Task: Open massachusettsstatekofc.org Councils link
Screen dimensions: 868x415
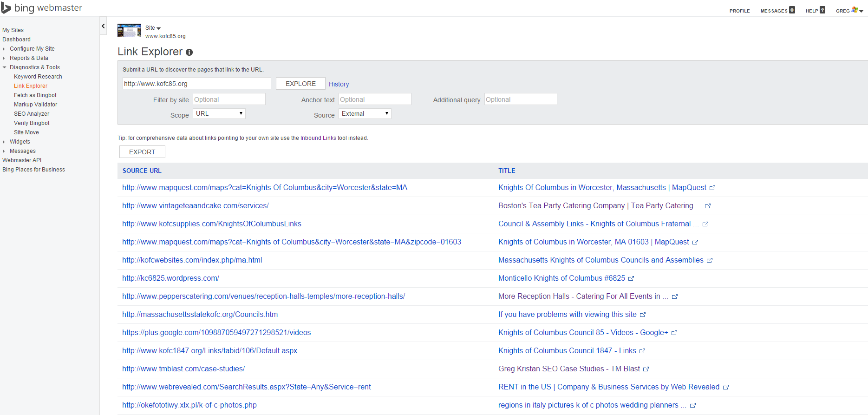Action: click(200, 314)
